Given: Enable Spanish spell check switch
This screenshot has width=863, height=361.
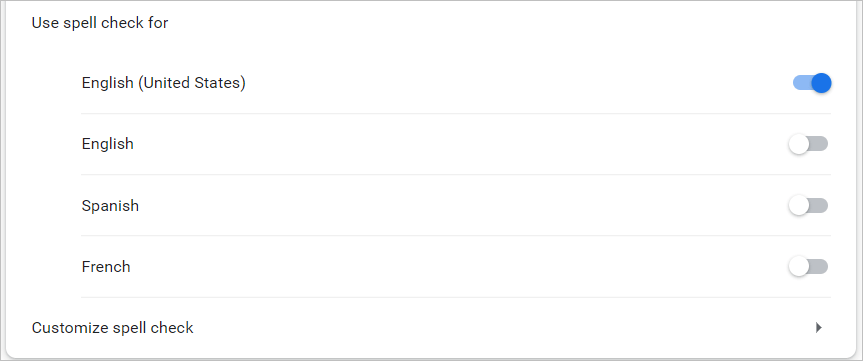Looking at the screenshot, I should coord(808,206).
